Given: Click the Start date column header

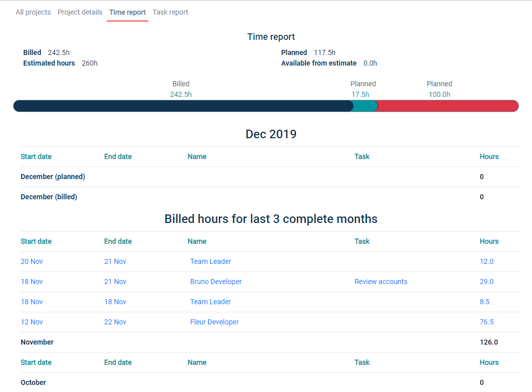Looking at the screenshot, I should pos(36,241).
